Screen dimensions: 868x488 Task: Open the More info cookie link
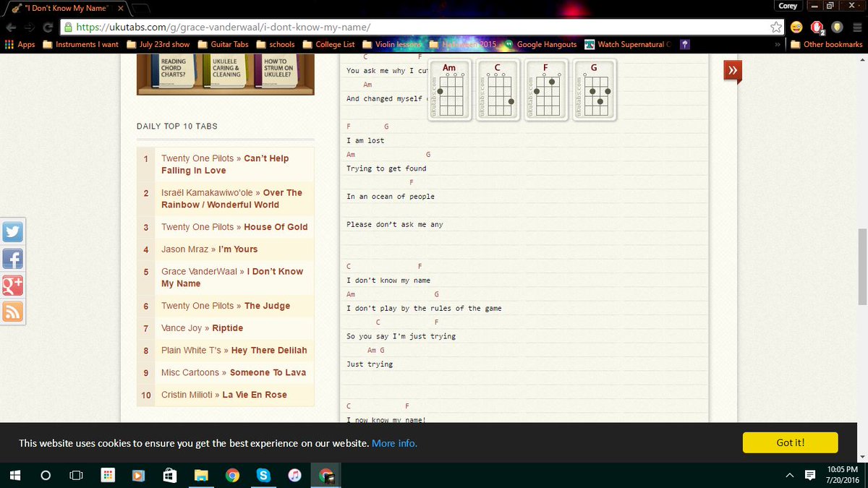(394, 443)
